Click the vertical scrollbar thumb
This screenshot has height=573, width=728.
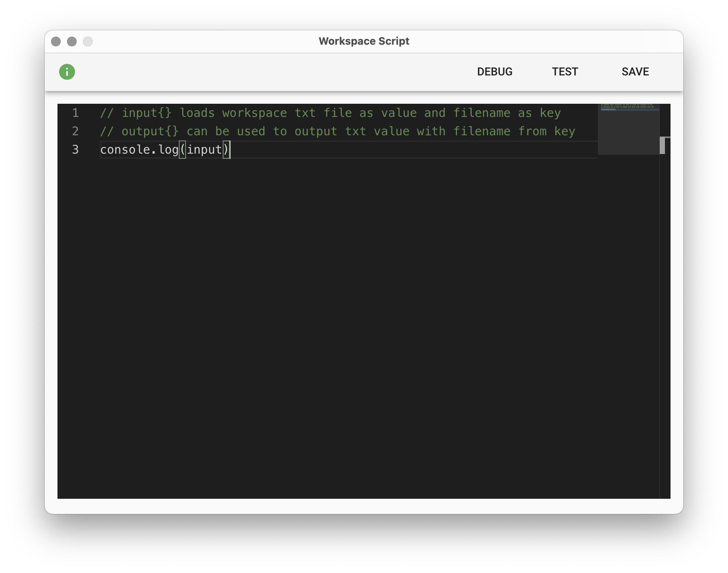(662, 146)
